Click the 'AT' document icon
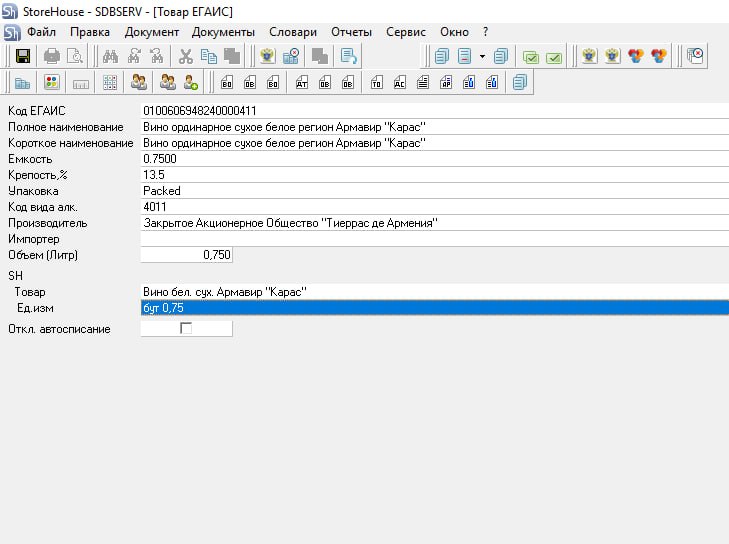The height and width of the screenshot is (544, 729). (302, 83)
